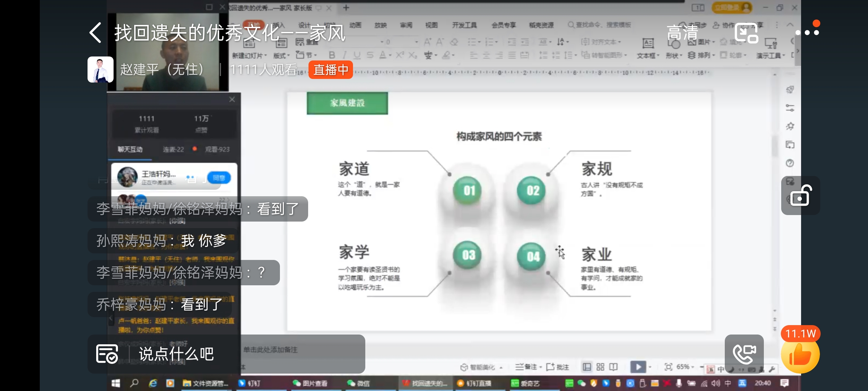The image size is (868, 391).
Task: Open the 65% zoom dropdown
Action: pos(684,367)
